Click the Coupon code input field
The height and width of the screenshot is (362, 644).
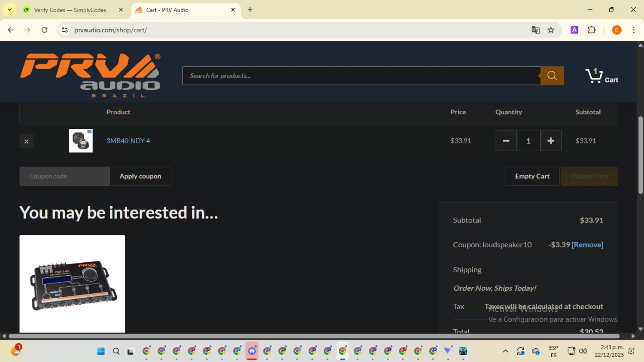click(x=64, y=176)
